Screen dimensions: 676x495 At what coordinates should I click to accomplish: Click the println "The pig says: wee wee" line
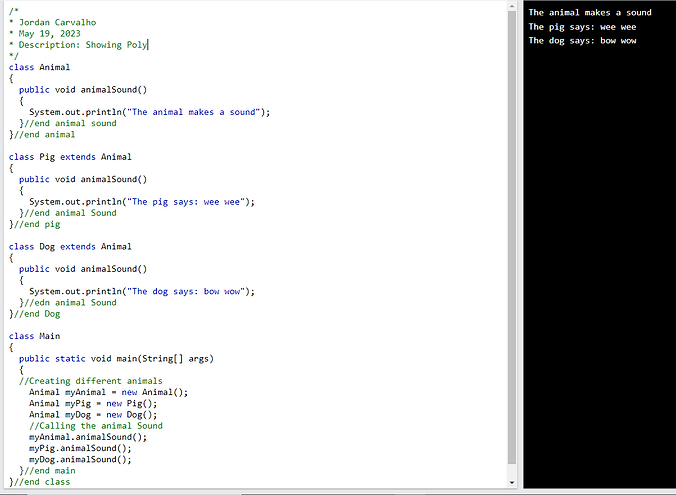point(142,202)
